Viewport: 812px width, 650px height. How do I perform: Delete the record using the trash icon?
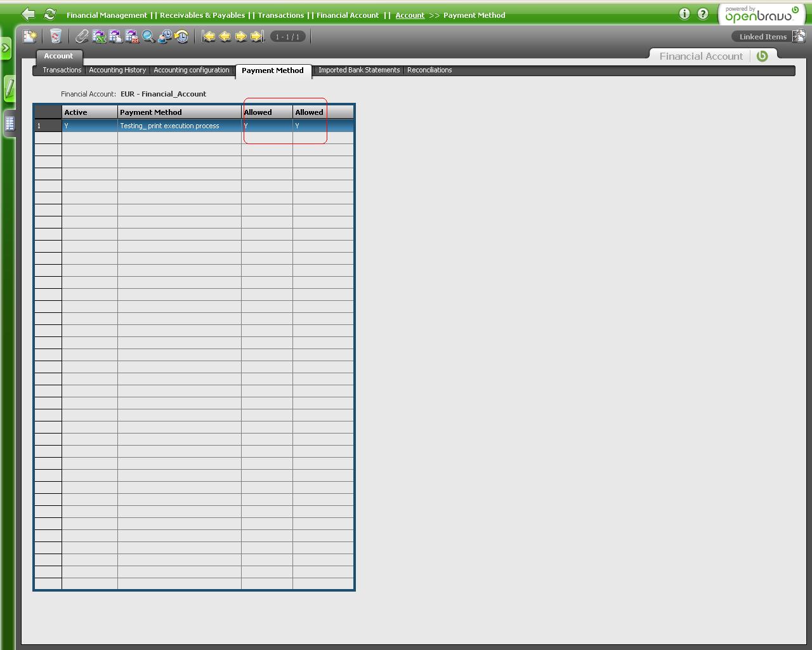pyautogui.click(x=56, y=37)
